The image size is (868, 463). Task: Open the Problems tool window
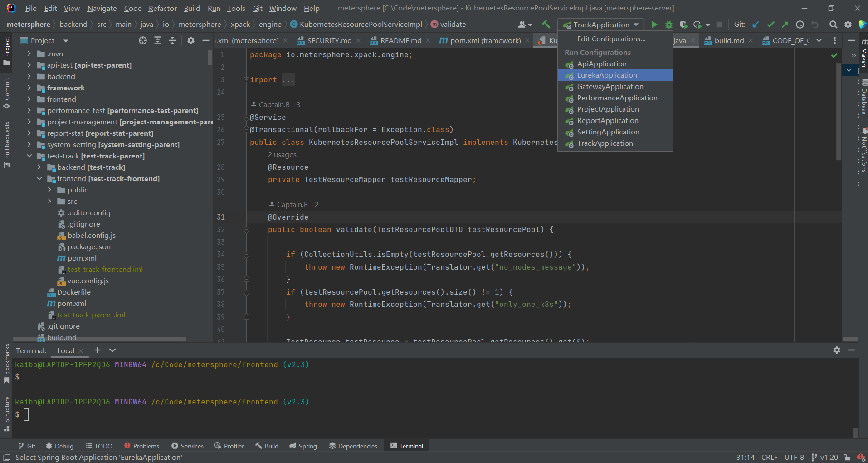[141, 446]
